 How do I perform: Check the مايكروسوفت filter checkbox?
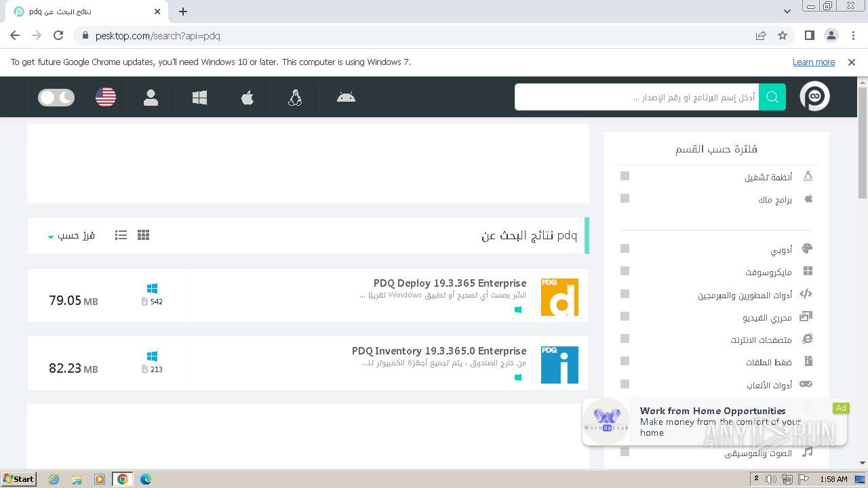[x=625, y=271]
